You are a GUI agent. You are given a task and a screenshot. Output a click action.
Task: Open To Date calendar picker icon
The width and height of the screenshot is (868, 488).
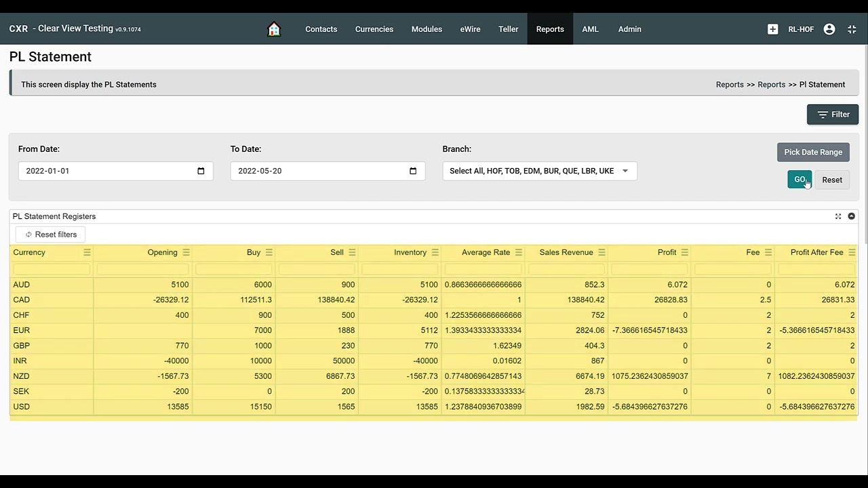tap(413, 171)
